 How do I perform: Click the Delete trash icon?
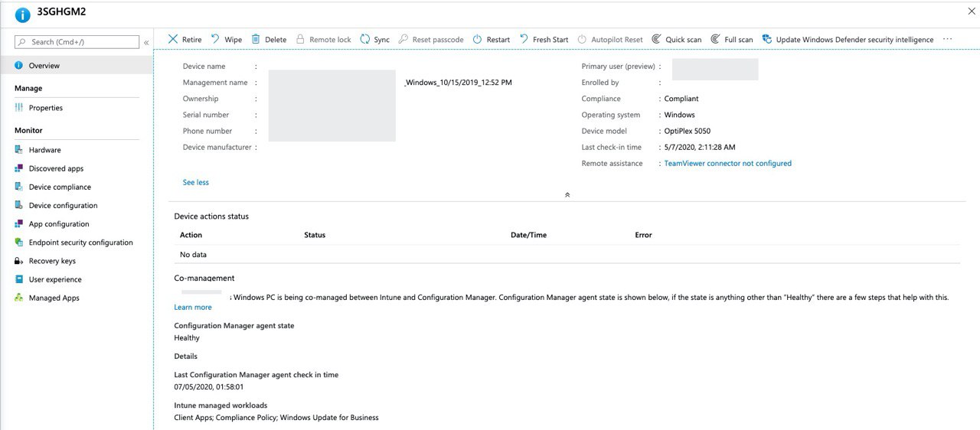pos(256,39)
